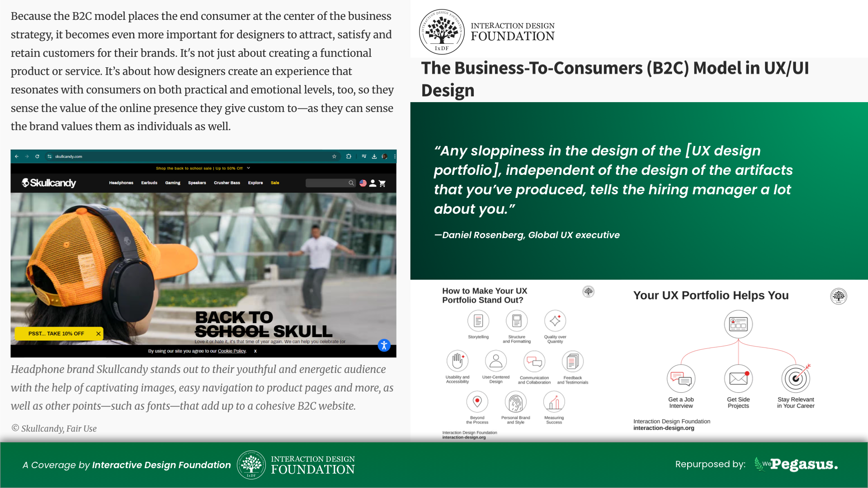Close the 10% off promo tab
Screen dimensions: 868x488
click(x=98, y=333)
